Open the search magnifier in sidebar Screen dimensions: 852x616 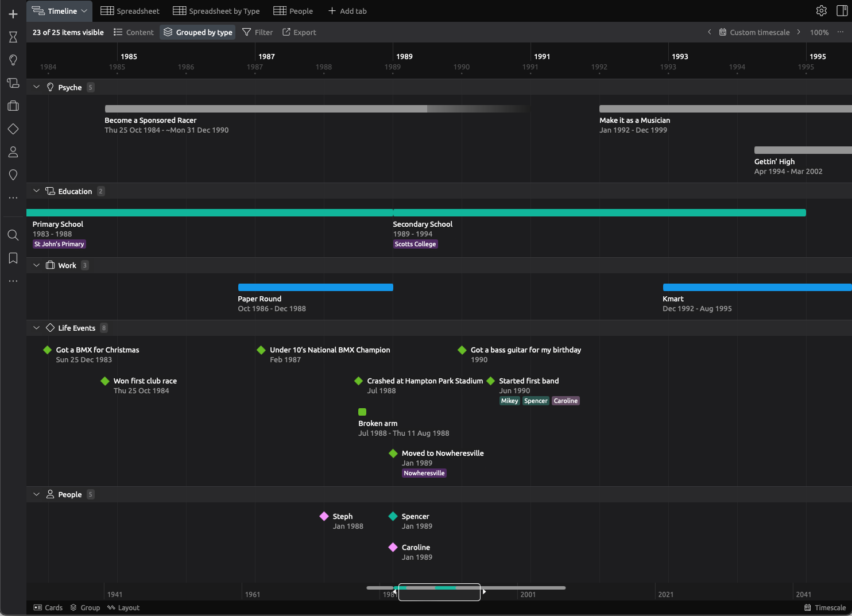(13, 235)
